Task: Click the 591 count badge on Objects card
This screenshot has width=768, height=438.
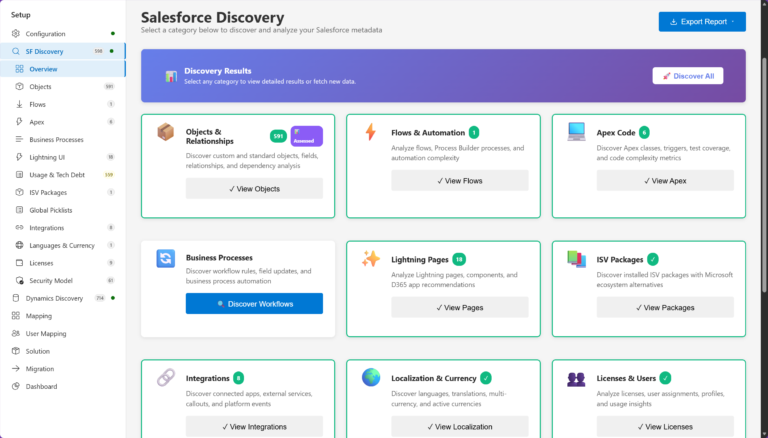Action: click(278, 136)
